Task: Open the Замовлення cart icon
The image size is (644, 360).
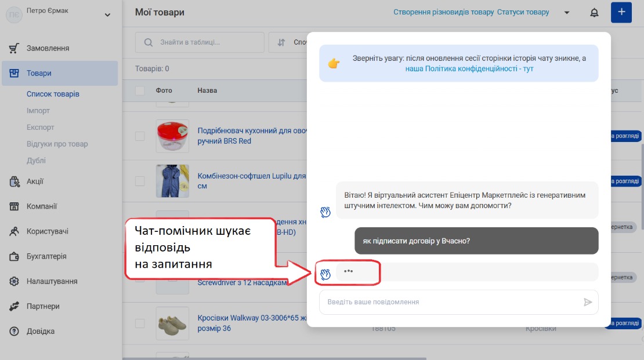Action: [x=14, y=49]
